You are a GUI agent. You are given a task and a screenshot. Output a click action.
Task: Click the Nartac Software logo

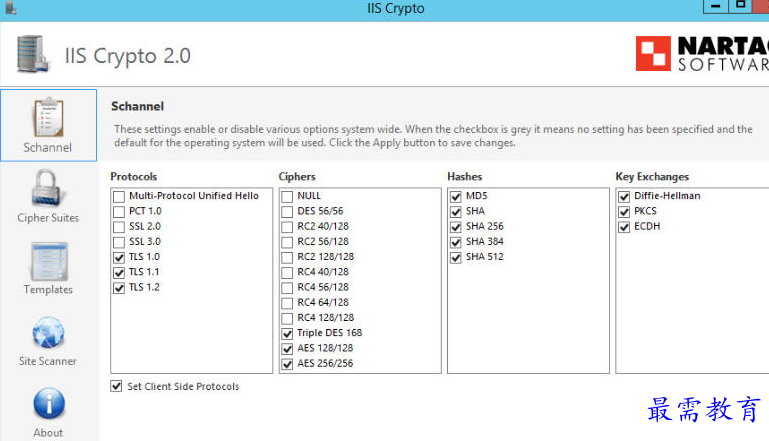pos(702,53)
